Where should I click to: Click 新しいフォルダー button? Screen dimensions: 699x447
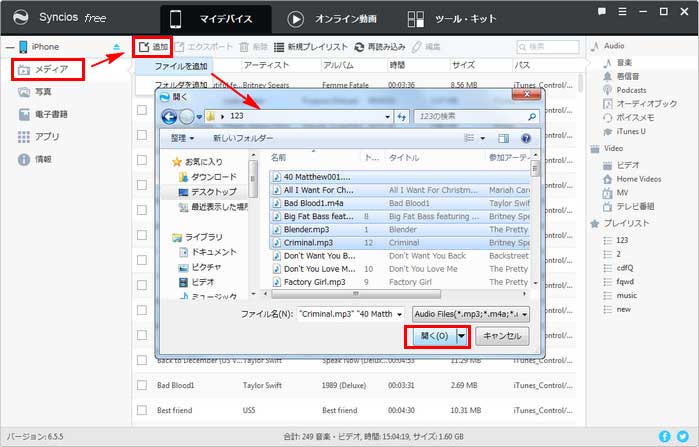coord(243,139)
